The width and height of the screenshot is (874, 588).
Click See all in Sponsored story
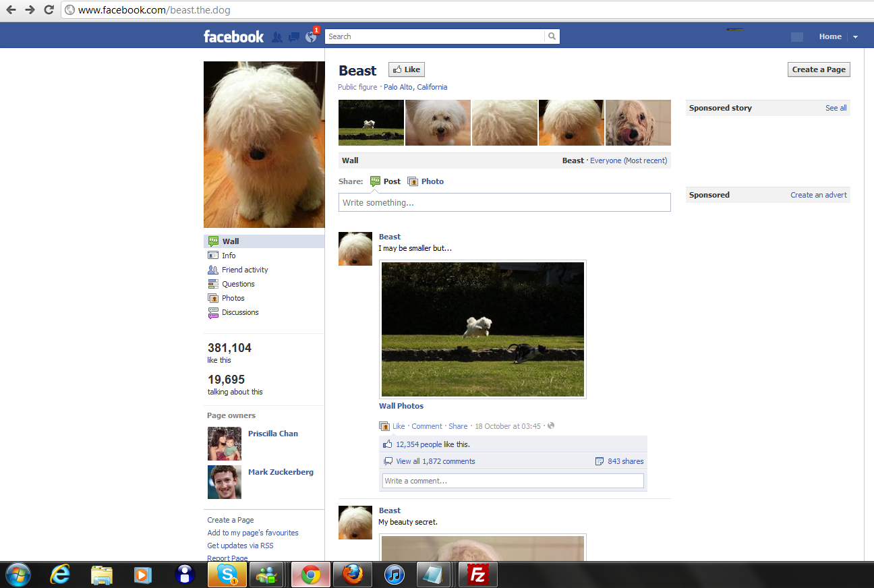[x=836, y=108]
